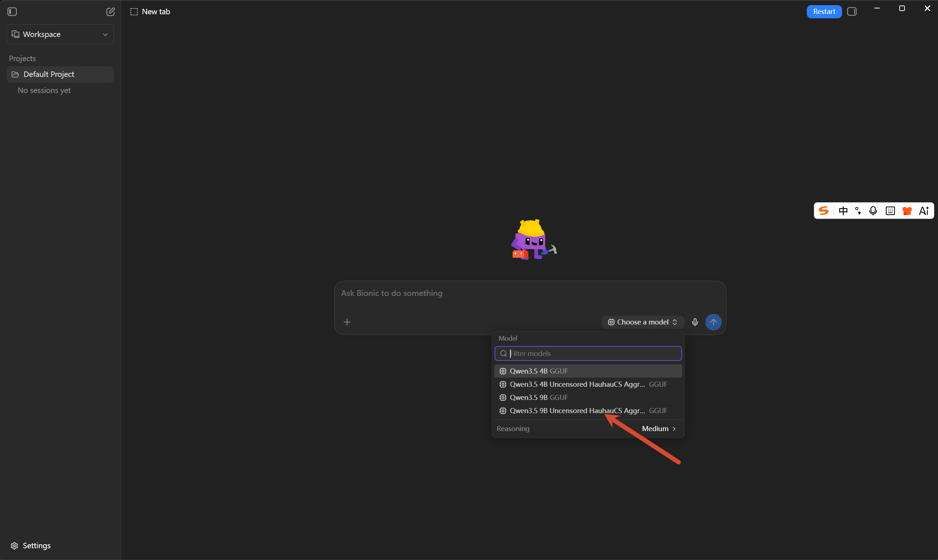Close the application window

[x=927, y=8]
